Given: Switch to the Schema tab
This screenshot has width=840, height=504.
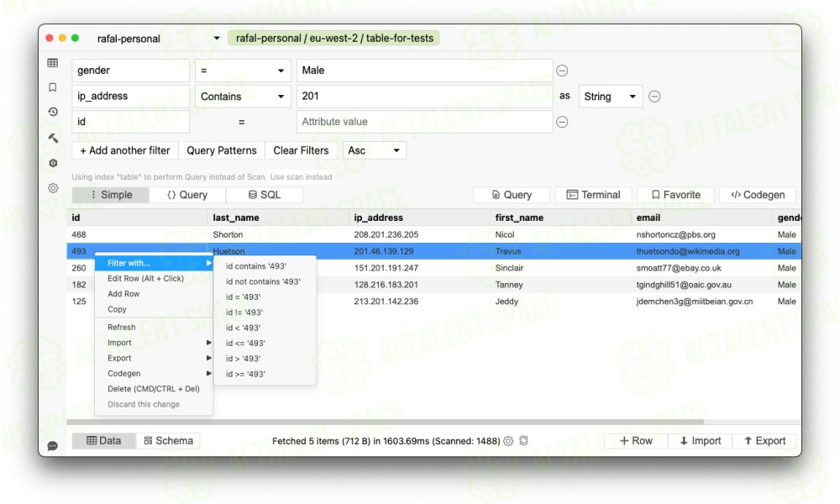Looking at the screenshot, I should [x=168, y=441].
